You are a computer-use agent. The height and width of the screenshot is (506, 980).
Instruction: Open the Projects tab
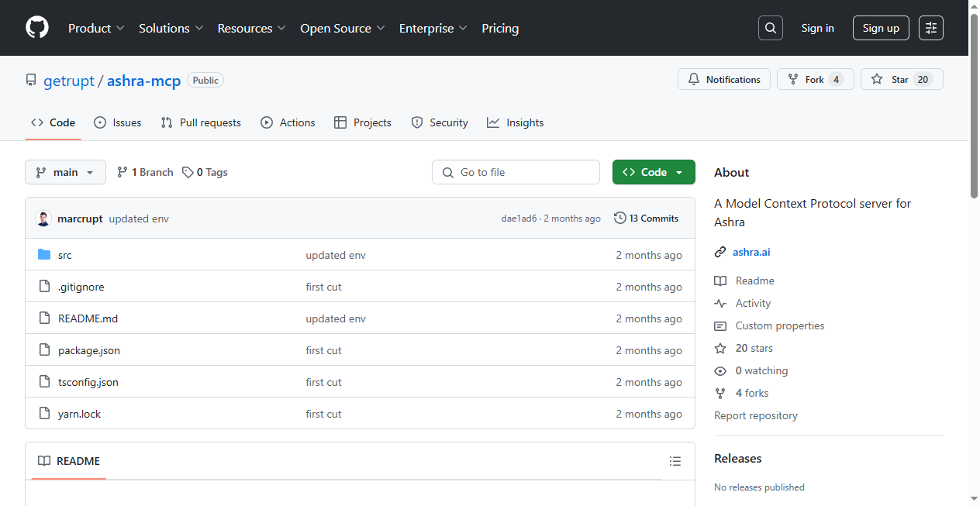363,122
